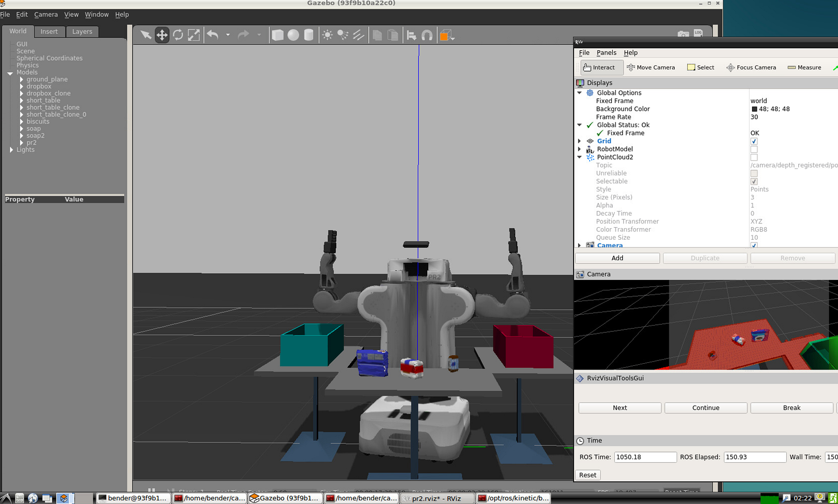Expand the pr2 model node
The width and height of the screenshot is (838, 504).
pos(21,143)
